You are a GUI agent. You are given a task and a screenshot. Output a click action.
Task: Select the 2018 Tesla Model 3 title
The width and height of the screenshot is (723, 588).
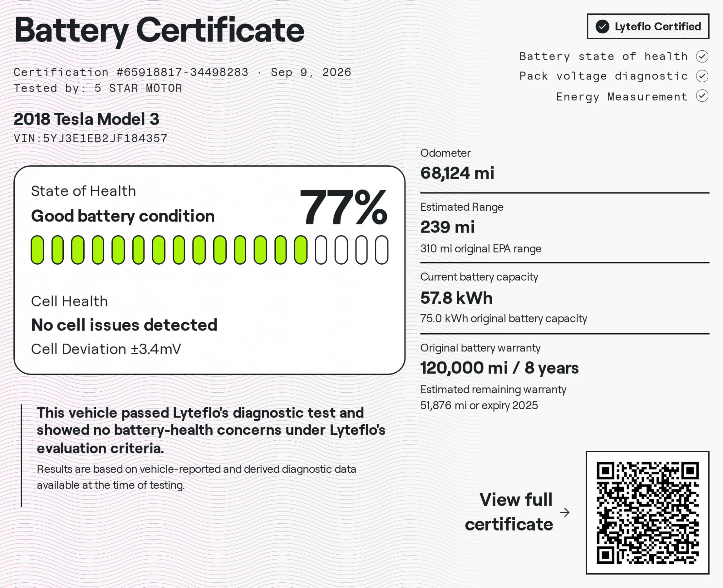[x=86, y=119]
